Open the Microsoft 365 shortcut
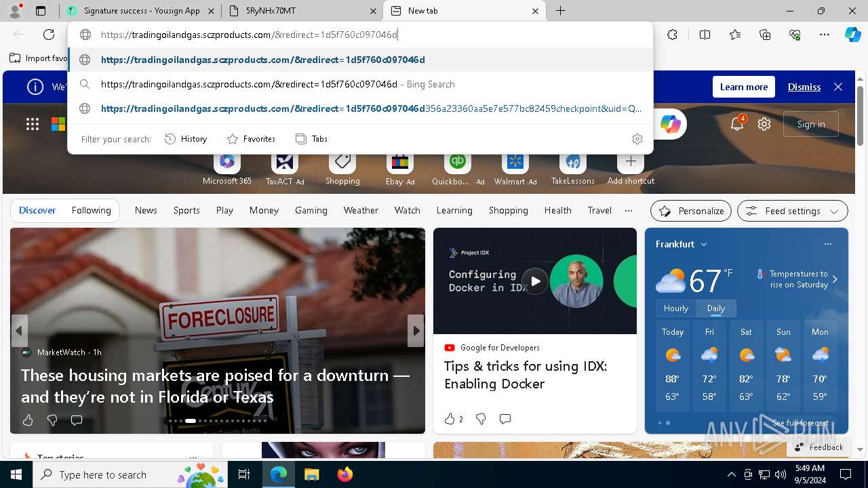Screen dimensions: 868x488 pyautogui.click(x=226, y=168)
